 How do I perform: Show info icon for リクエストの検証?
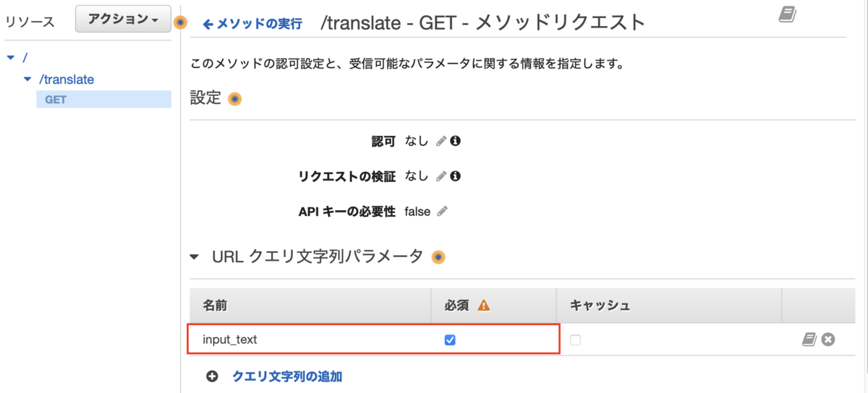coord(455,176)
